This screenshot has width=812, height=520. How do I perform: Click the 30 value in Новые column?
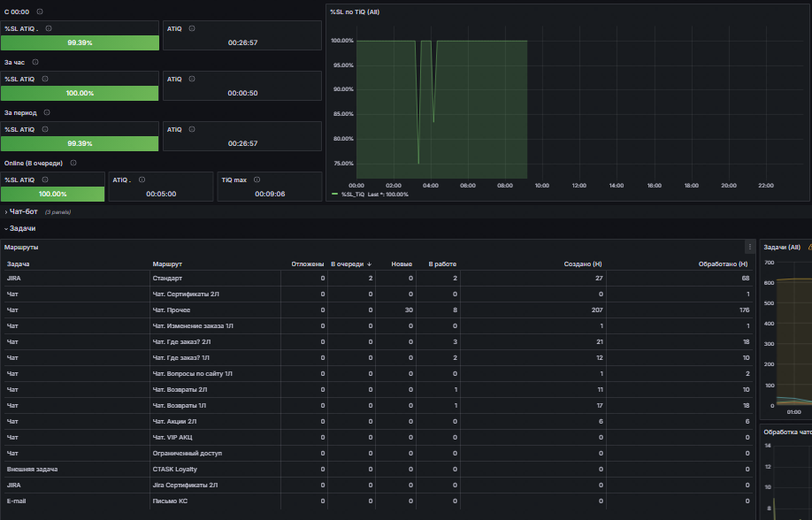click(x=410, y=310)
